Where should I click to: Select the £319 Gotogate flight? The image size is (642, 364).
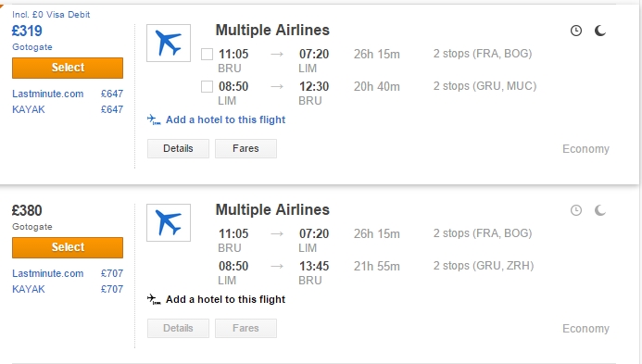pos(68,68)
